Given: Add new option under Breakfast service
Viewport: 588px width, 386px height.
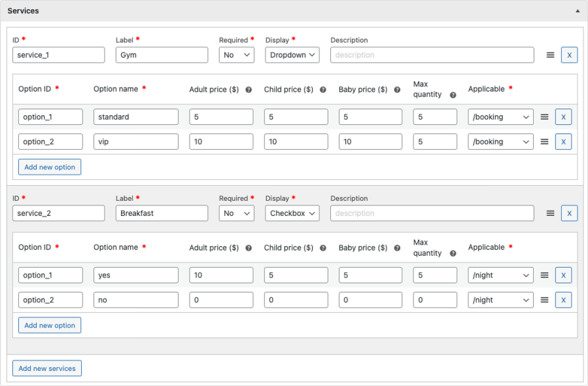Looking at the screenshot, I should coord(50,326).
